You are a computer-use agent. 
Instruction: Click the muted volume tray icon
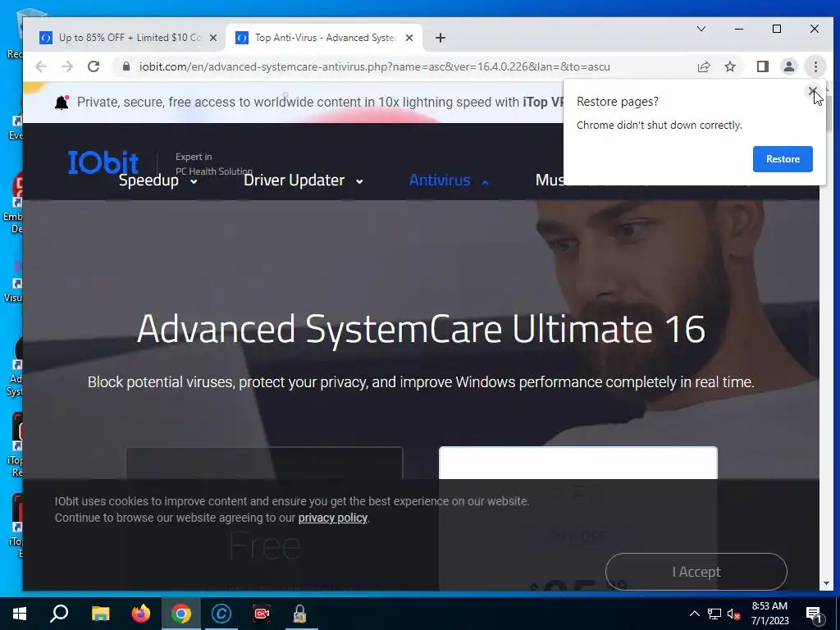tap(733, 614)
